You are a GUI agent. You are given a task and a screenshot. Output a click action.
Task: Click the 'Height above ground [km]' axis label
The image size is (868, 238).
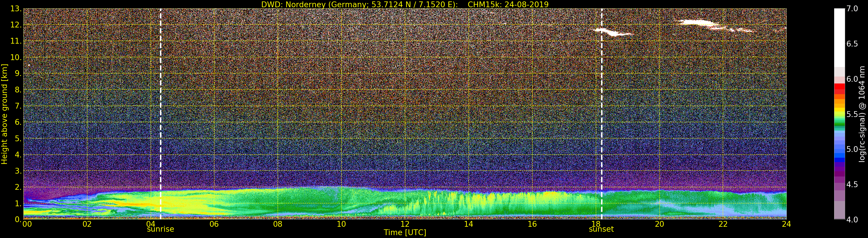[4, 114]
